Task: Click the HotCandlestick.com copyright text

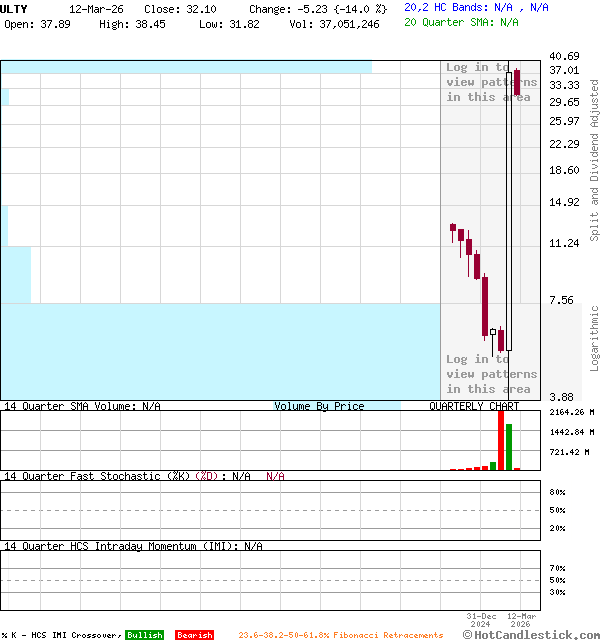Action: pyautogui.click(x=530, y=634)
